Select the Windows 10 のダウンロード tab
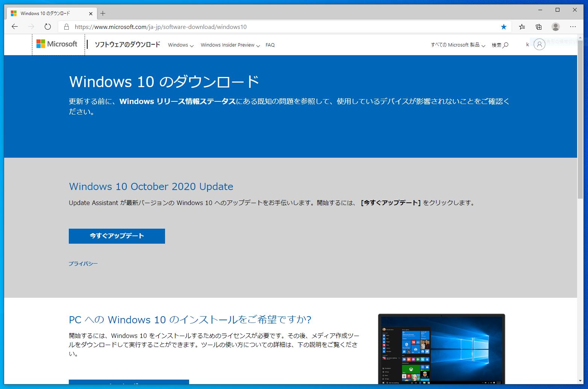The width and height of the screenshot is (588, 389). click(51, 14)
